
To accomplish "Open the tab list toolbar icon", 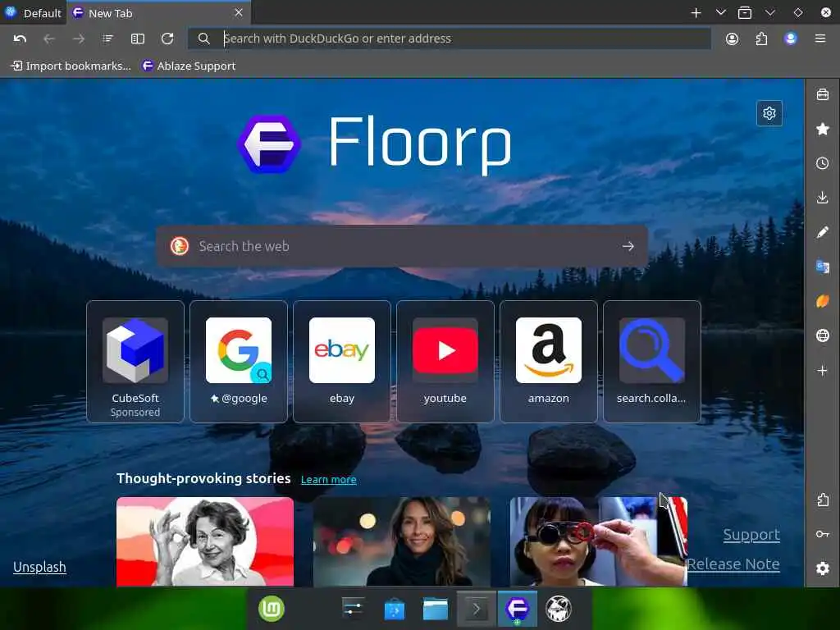I will click(107, 39).
